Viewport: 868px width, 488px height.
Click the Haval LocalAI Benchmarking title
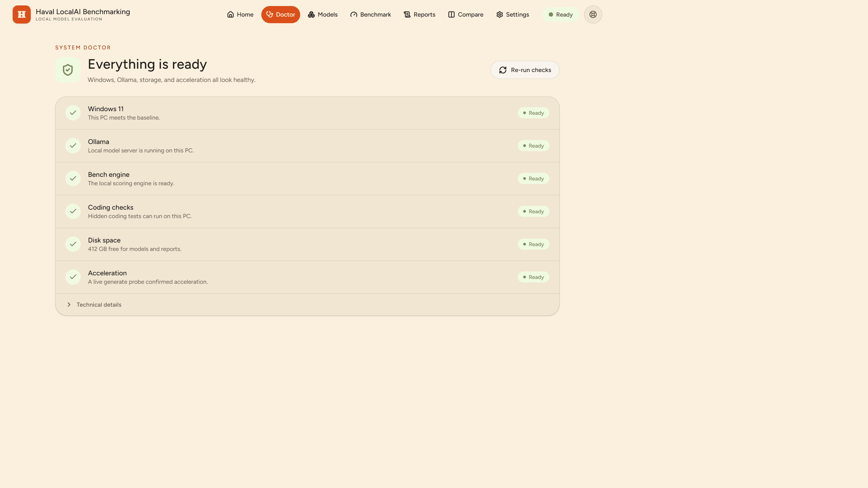[x=83, y=11]
